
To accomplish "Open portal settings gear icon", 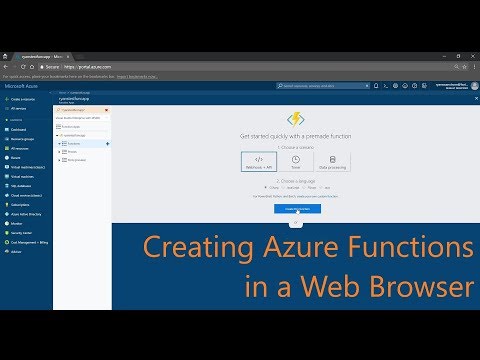I will point(395,86).
